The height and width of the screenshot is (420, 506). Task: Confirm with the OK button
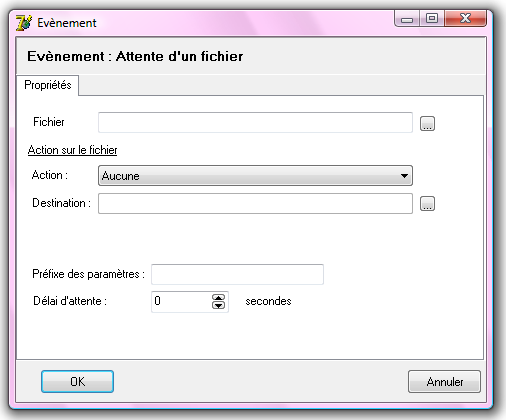click(x=77, y=382)
